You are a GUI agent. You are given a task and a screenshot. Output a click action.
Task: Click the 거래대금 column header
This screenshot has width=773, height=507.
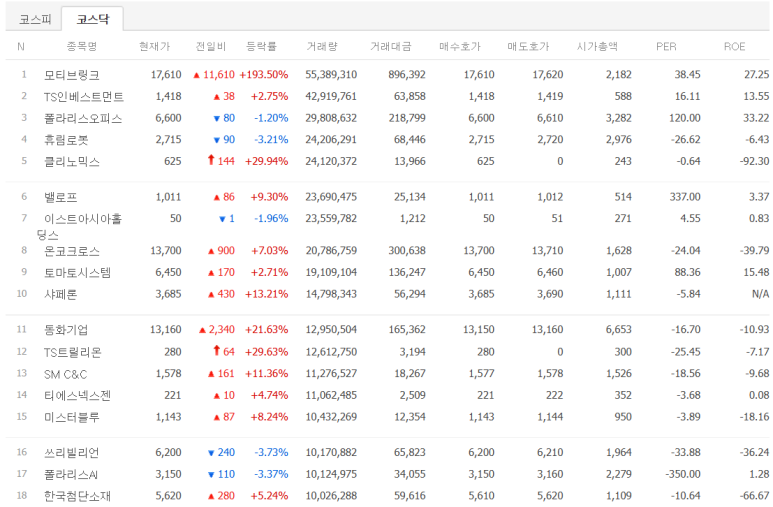tap(390, 46)
